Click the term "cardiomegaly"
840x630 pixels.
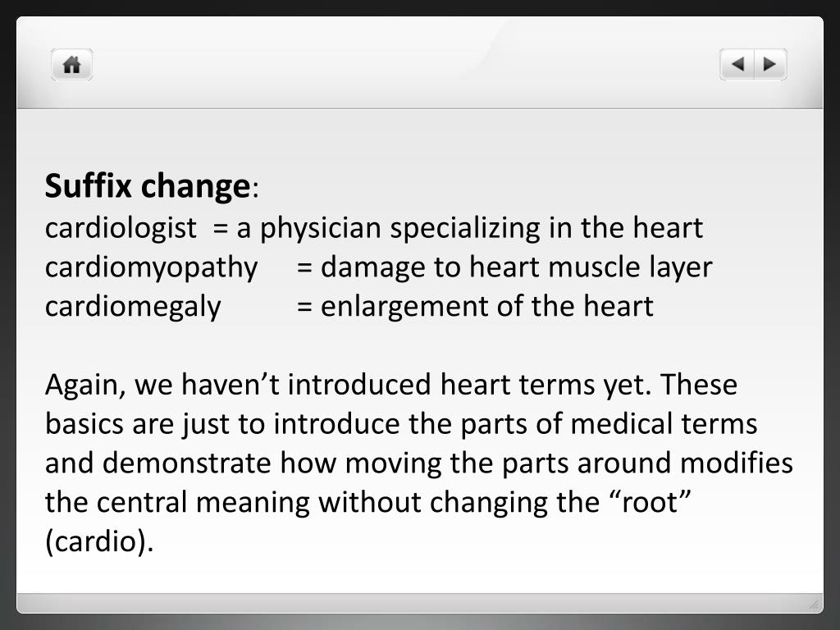(x=133, y=306)
